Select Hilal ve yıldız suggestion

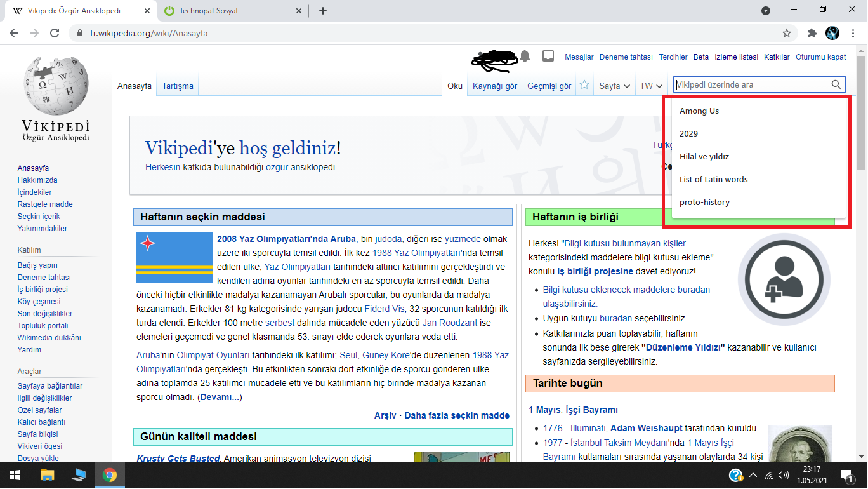(759, 157)
